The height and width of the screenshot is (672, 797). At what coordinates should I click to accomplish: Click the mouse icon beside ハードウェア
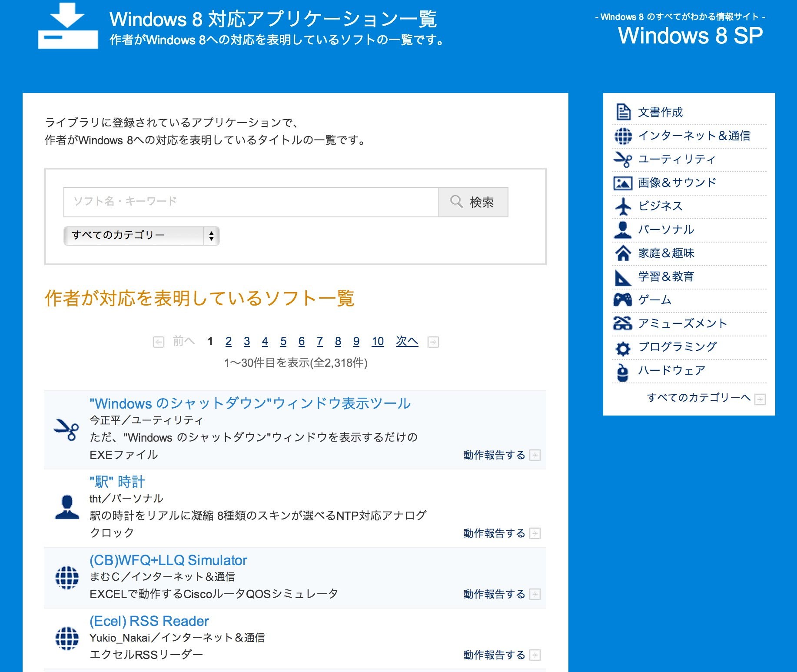(623, 372)
